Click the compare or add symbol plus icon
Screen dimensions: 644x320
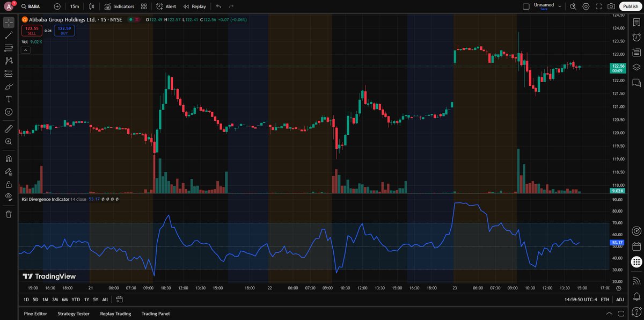click(57, 6)
